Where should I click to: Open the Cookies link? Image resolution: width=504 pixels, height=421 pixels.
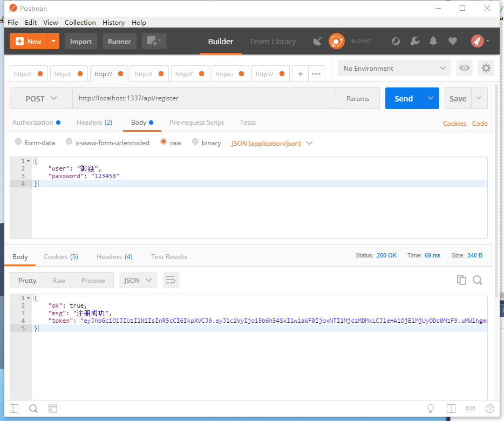(454, 124)
